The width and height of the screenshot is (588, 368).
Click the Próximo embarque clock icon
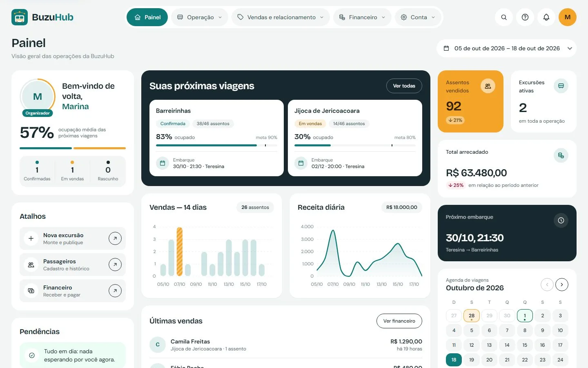(x=561, y=220)
